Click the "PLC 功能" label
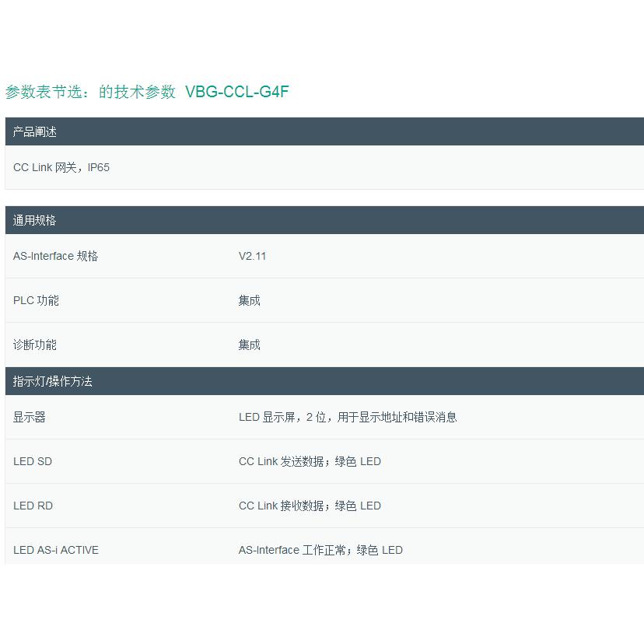 pyautogui.click(x=36, y=301)
